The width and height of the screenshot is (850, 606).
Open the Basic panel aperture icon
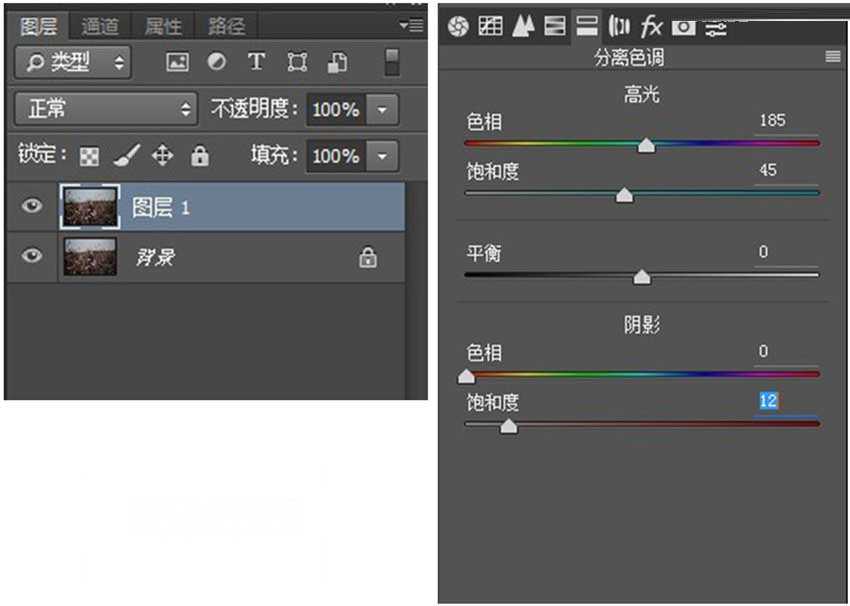[460, 27]
